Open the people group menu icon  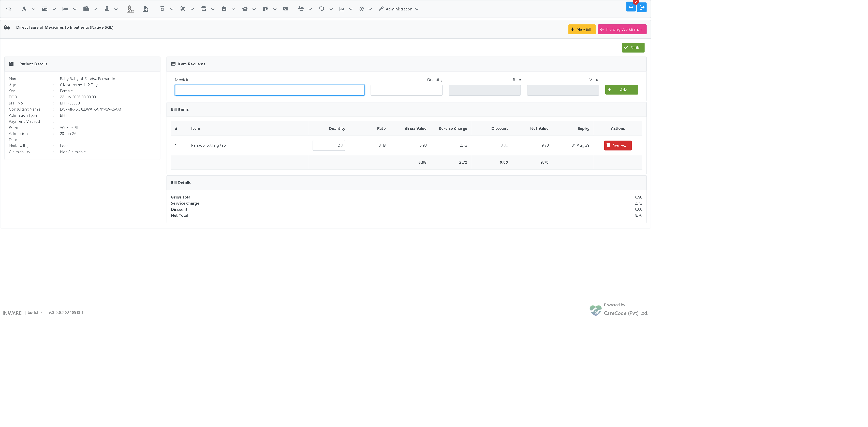(301, 9)
